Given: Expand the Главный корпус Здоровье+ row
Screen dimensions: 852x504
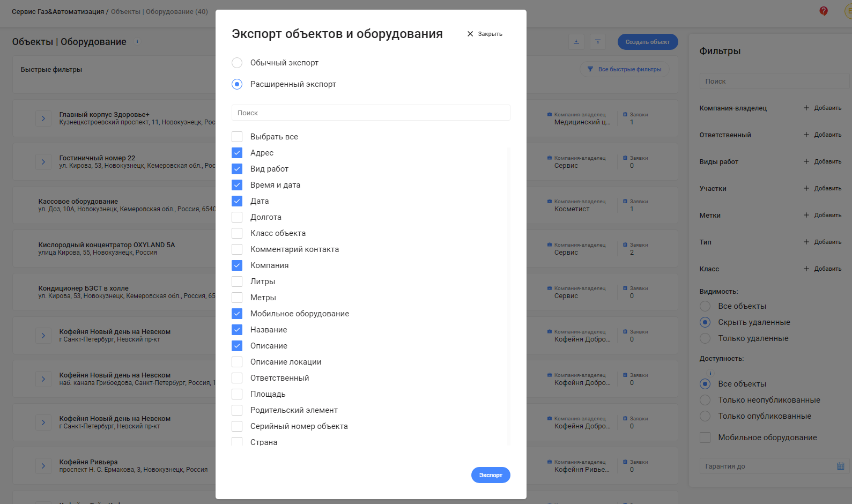Looking at the screenshot, I should click(43, 118).
